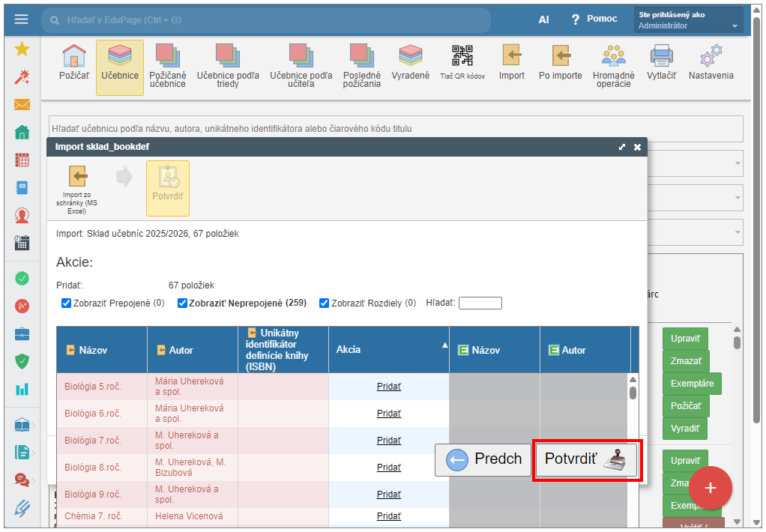Viewport: 766px width, 532px height.
Task: Uncheck Zobraziť Prepojené checkbox
Action: click(x=67, y=303)
